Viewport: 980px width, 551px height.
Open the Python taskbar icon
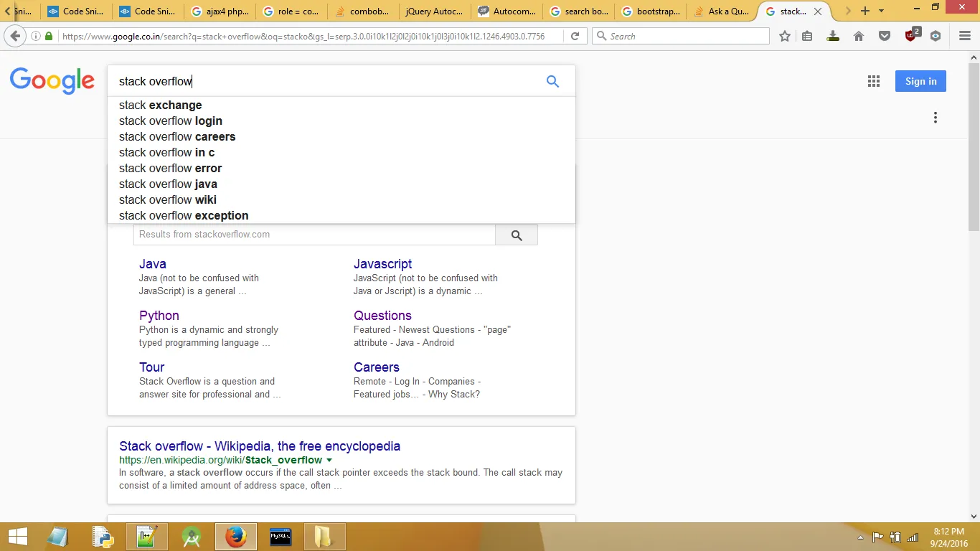(103, 537)
